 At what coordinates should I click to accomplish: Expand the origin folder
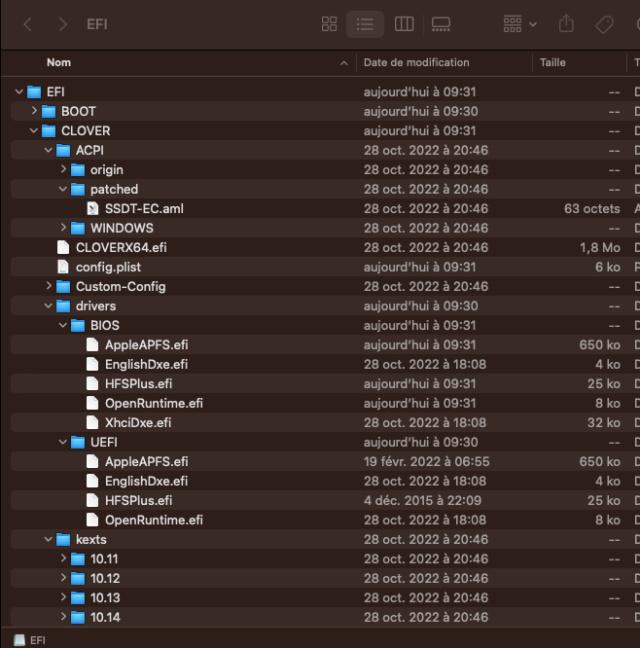(x=63, y=169)
